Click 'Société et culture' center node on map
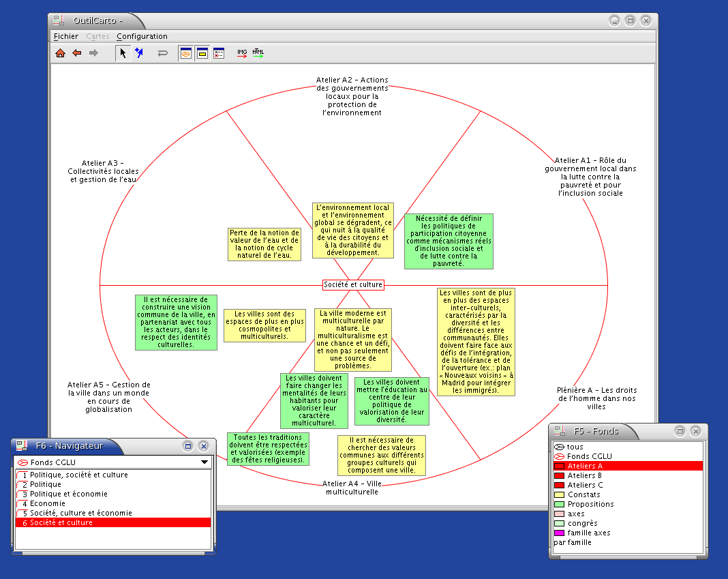Screen dimensions: 728x579 [x=353, y=284]
